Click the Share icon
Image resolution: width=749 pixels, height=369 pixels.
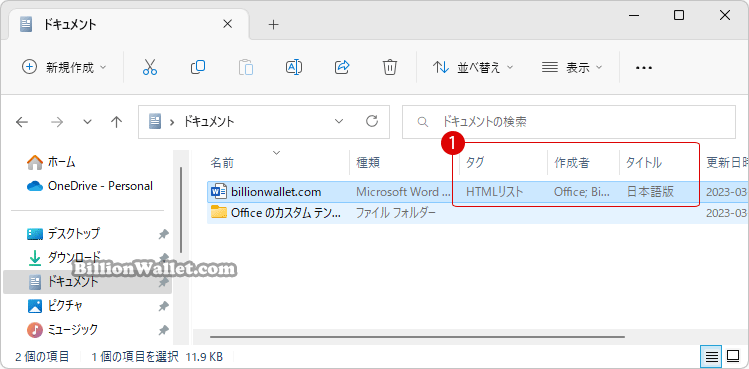pyautogui.click(x=342, y=67)
